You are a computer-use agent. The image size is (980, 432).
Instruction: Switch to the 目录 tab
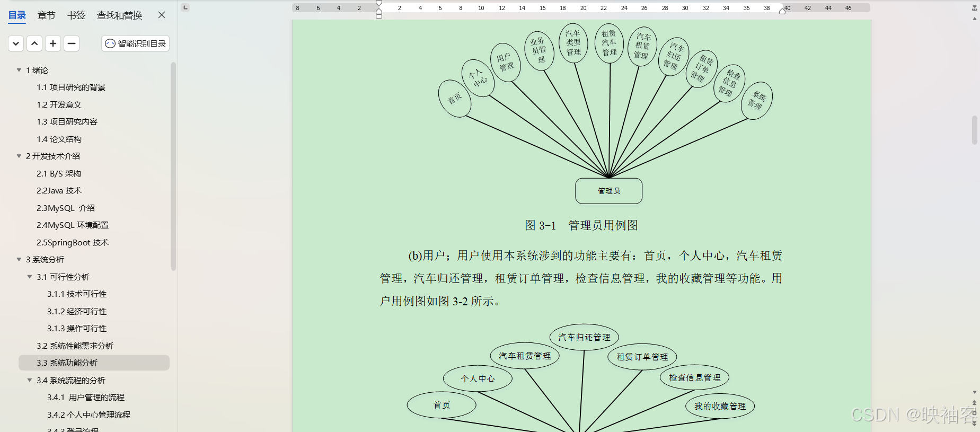(17, 15)
